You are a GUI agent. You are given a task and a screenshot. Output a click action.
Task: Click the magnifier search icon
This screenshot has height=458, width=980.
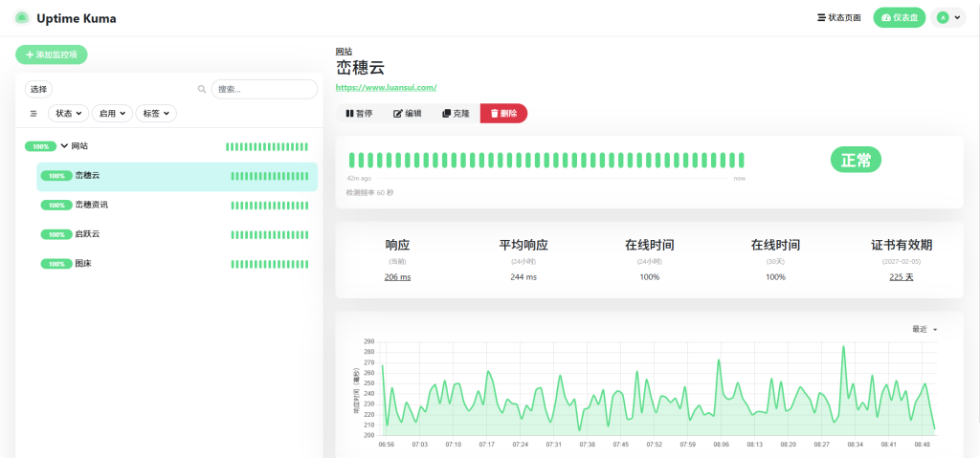point(202,89)
